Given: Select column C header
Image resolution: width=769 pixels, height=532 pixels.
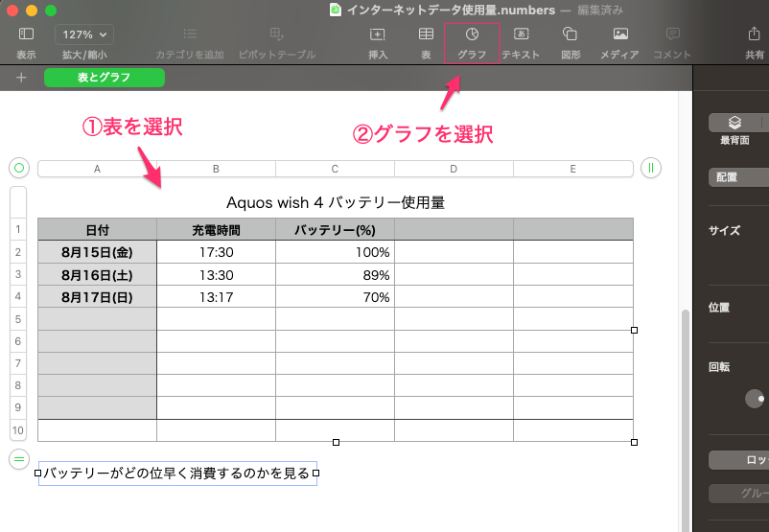Looking at the screenshot, I should (x=335, y=169).
